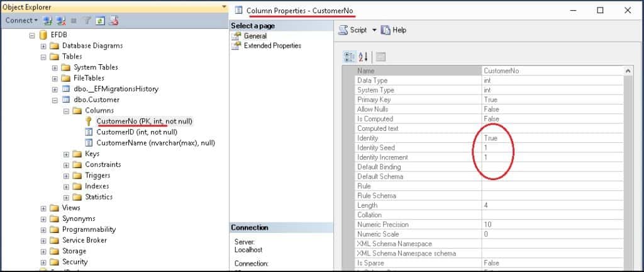
Task: Collapse the dbo.Customer table node
Action: tap(55, 100)
